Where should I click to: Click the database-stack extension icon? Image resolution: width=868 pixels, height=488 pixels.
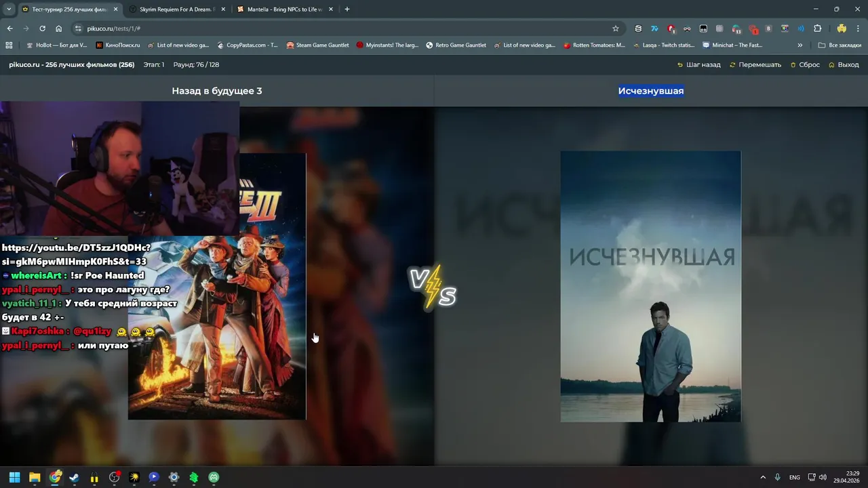tap(638, 28)
